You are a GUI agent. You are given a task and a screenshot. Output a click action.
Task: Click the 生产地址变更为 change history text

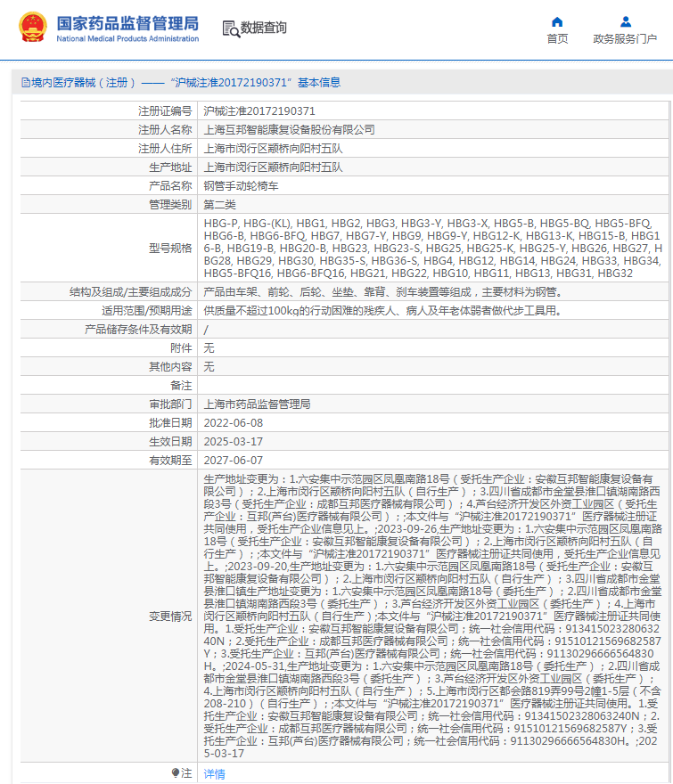[x=433, y=617]
